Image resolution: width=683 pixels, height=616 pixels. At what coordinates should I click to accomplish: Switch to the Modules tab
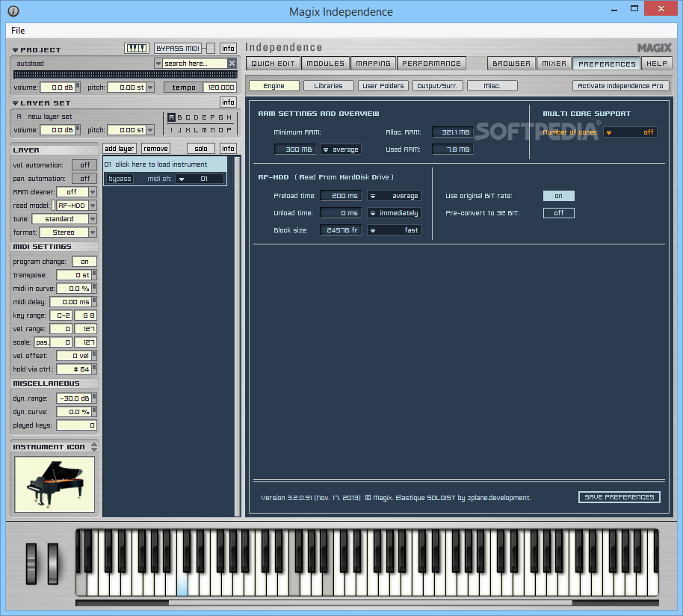tap(325, 64)
